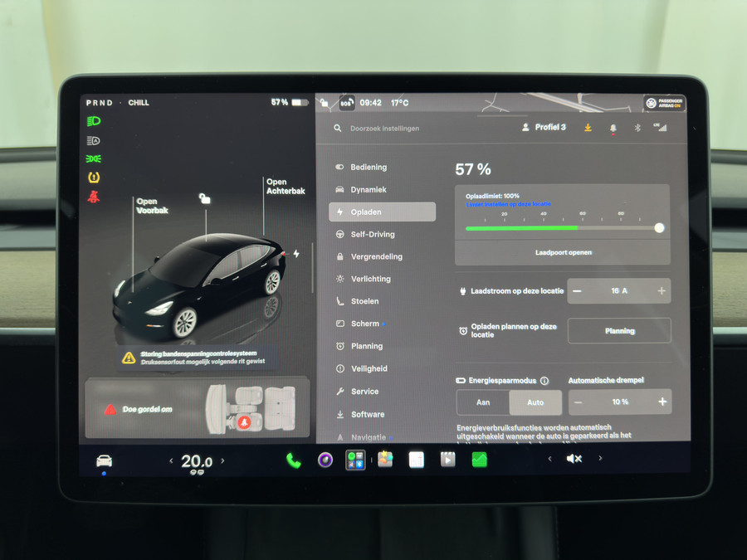Decrease Laadstroom amperage with minus
The width and height of the screenshot is (747, 560).
click(577, 291)
